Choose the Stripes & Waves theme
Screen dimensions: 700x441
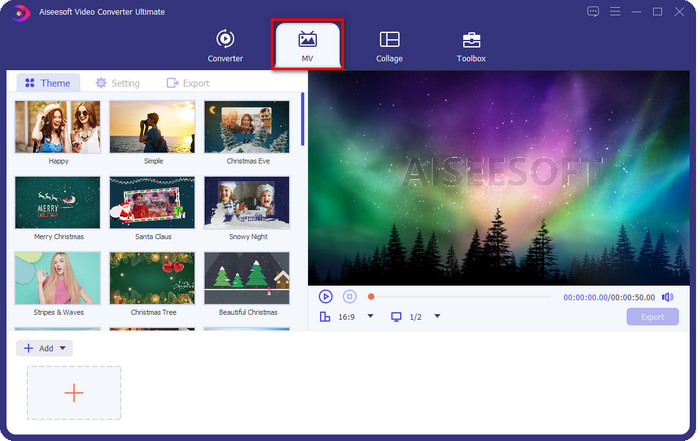click(x=58, y=278)
